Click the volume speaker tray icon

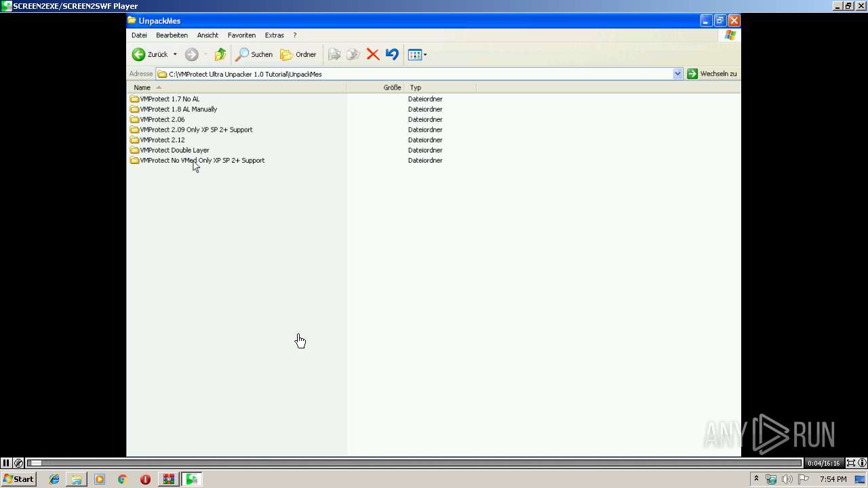787,479
